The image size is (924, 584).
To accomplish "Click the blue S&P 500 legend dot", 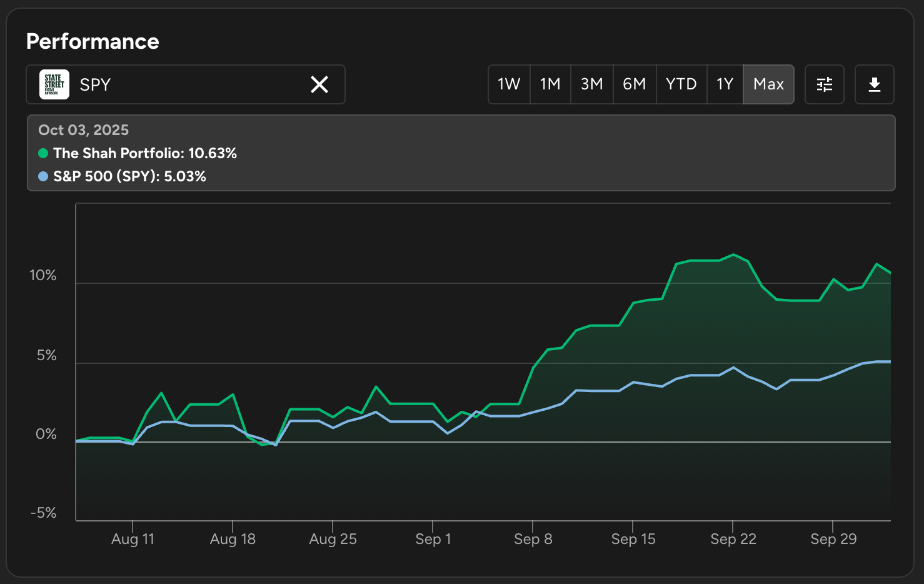I will click(x=43, y=176).
